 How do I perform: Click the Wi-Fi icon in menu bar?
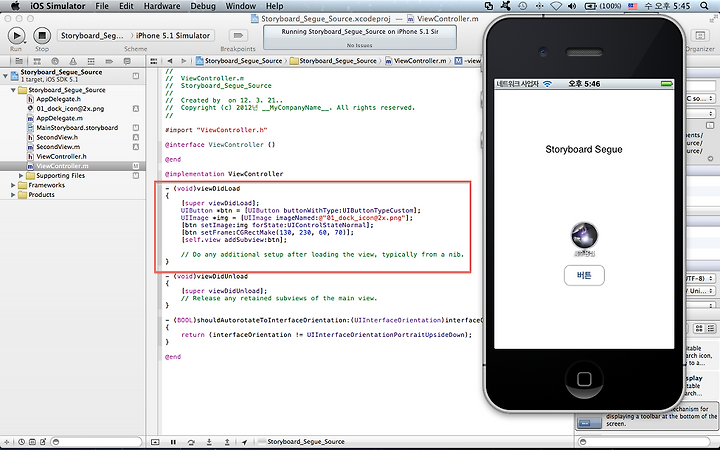[556, 6]
